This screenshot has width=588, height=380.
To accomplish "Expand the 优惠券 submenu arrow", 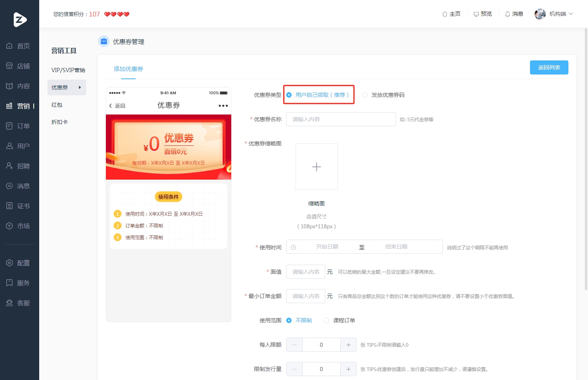I will (80, 87).
